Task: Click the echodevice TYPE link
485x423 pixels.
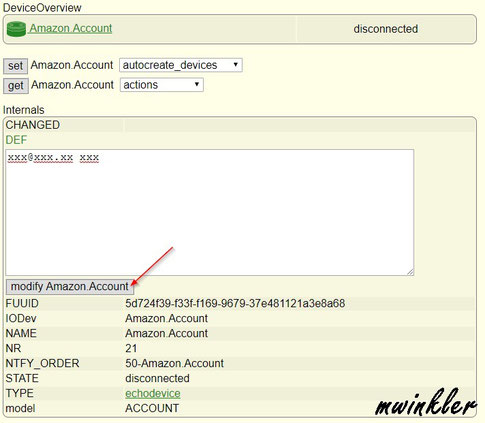Action: tap(153, 393)
